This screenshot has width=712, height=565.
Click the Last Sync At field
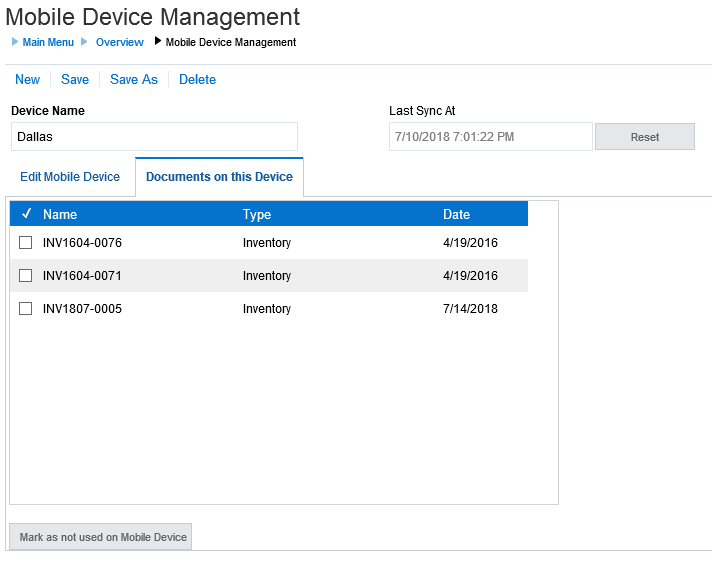point(490,137)
